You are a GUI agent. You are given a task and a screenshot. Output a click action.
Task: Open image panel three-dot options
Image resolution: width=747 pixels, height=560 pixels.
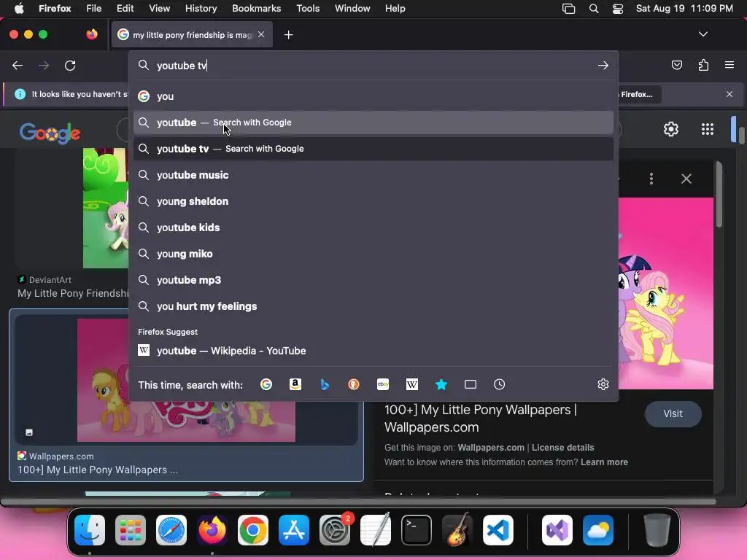click(x=651, y=179)
